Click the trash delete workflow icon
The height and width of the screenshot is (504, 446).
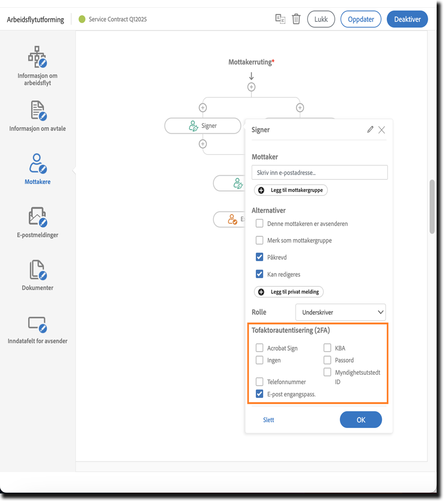click(x=296, y=19)
